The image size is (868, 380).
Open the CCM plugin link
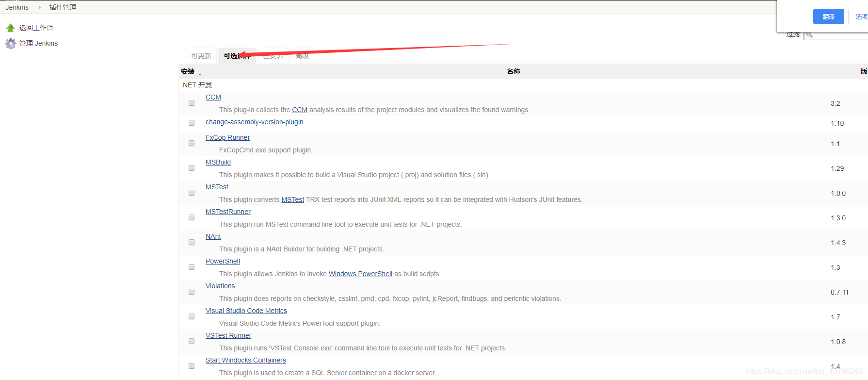[x=213, y=97]
